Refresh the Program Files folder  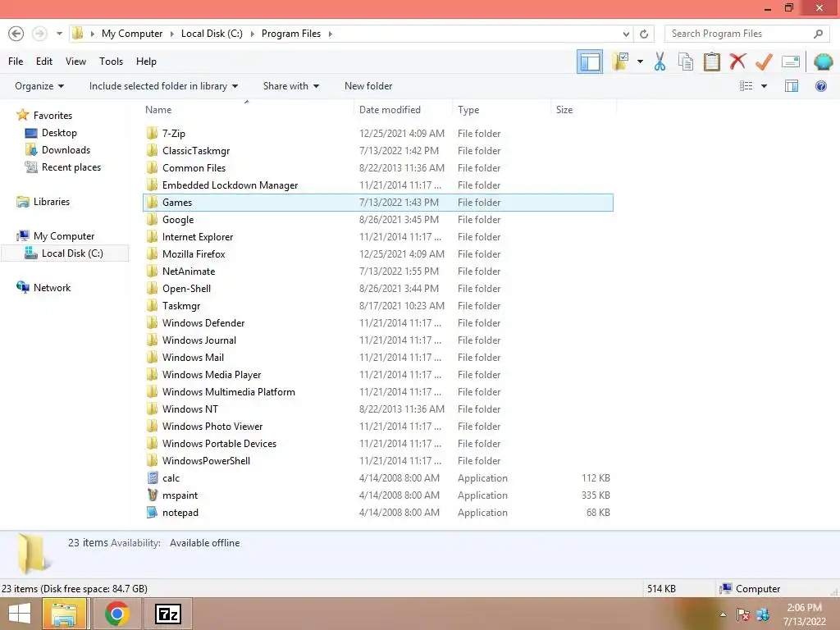point(644,34)
